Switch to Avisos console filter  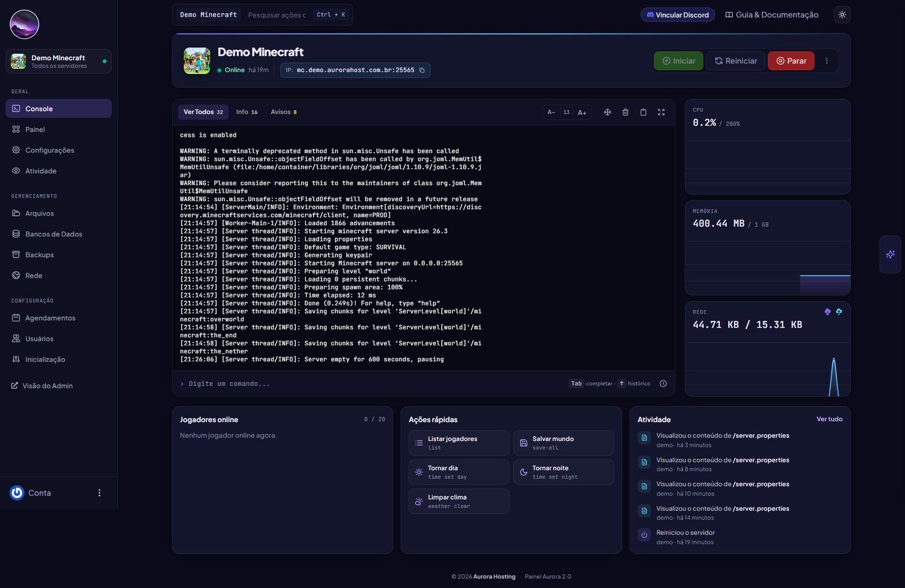[x=283, y=112]
